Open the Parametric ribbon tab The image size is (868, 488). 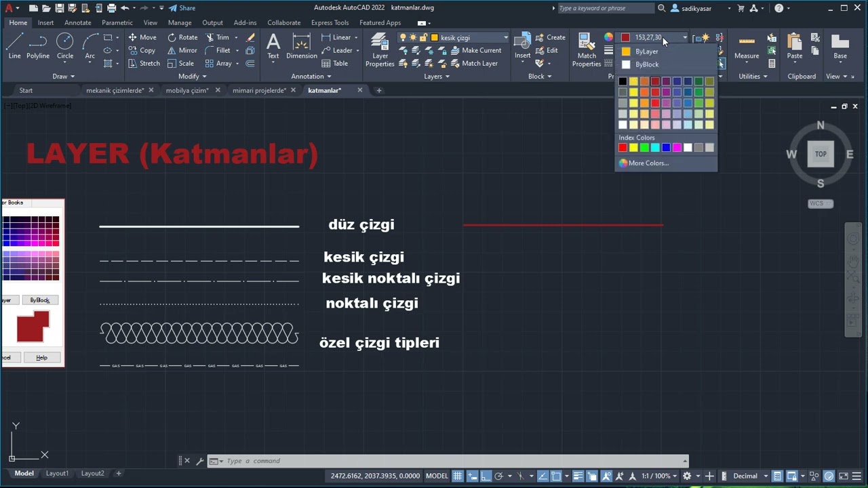117,22
